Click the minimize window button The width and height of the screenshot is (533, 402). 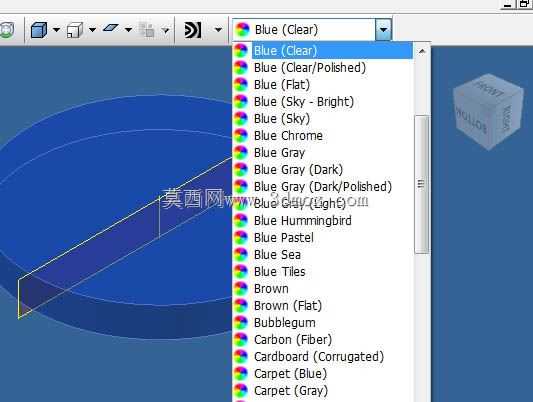tap(508, 4)
